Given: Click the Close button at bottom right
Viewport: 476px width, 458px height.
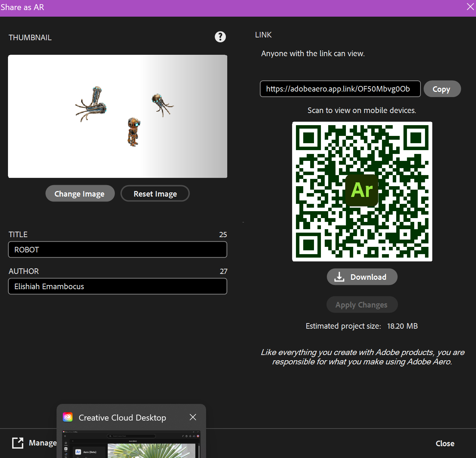Looking at the screenshot, I should [445, 443].
